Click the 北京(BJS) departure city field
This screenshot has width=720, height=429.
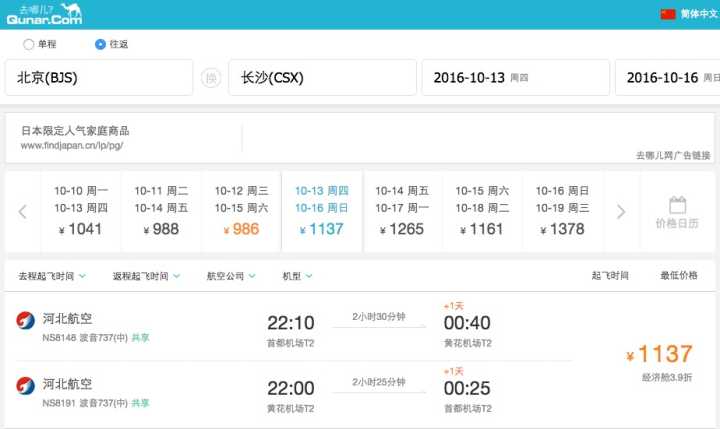coord(98,78)
